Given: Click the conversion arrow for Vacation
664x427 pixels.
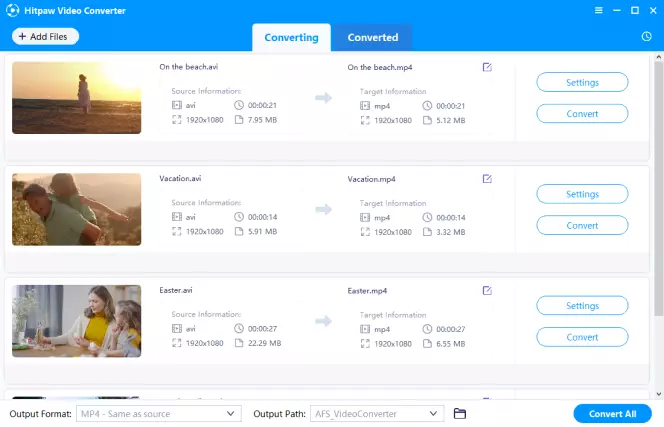Looking at the screenshot, I should [324, 209].
